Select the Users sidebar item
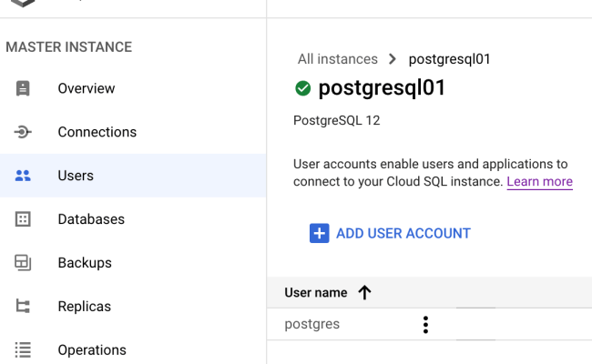Screen dimensions: 592x364 tap(133, 176)
